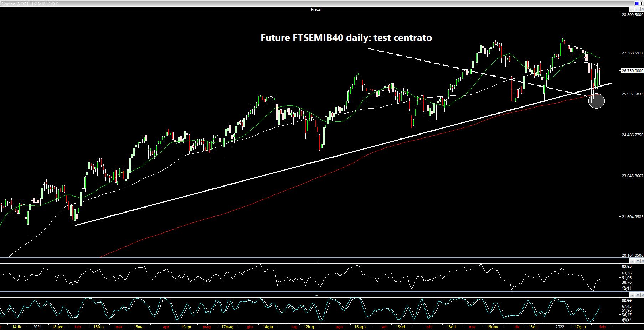The image size is (644, 330).
Task: Click the 51,96 stochastic scale value
Action: [x=627, y=310]
